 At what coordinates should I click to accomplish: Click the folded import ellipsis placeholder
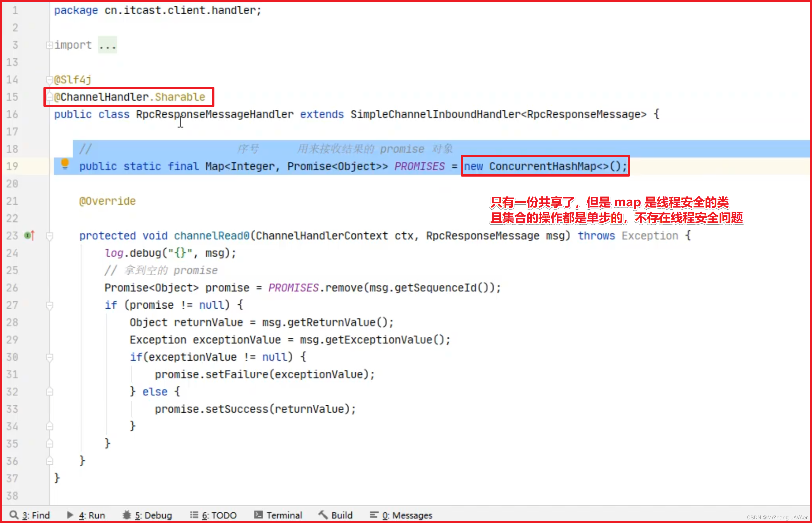pyautogui.click(x=108, y=45)
